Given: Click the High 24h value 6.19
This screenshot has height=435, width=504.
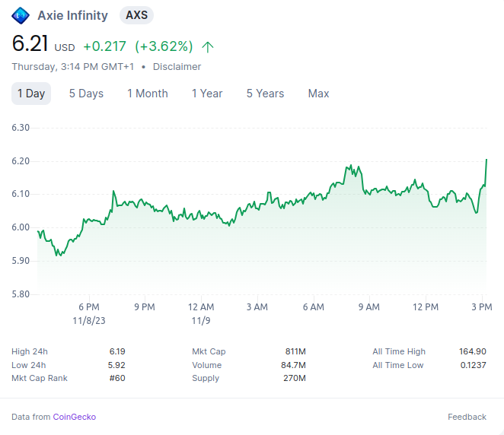Looking at the screenshot, I should click(117, 351).
